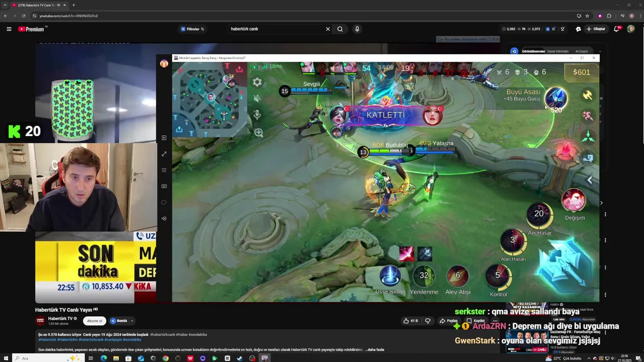Open in-game settings gear
Screen dimensions: 644x362
[x=257, y=82]
